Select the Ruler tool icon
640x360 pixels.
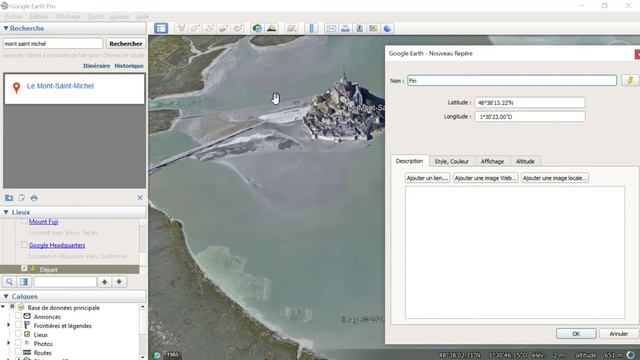(x=311, y=28)
